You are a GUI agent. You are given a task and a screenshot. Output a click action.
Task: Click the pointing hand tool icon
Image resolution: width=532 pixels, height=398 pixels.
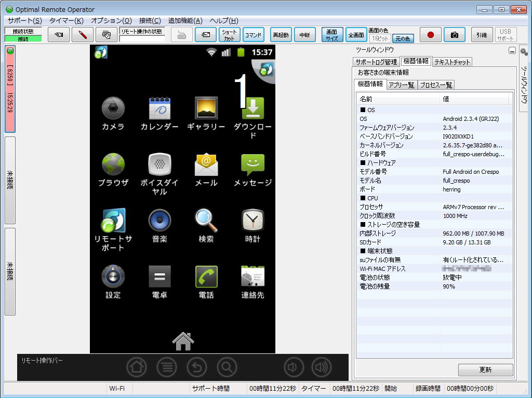pyautogui.click(x=59, y=35)
